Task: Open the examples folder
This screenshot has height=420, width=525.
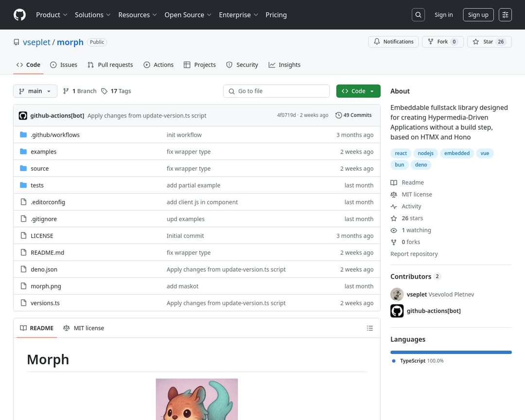Action: [44, 152]
